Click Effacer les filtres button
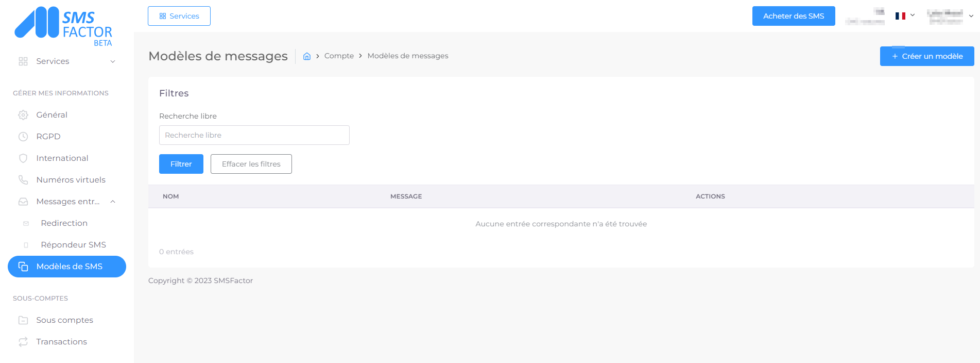The height and width of the screenshot is (363, 980). (251, 164)
